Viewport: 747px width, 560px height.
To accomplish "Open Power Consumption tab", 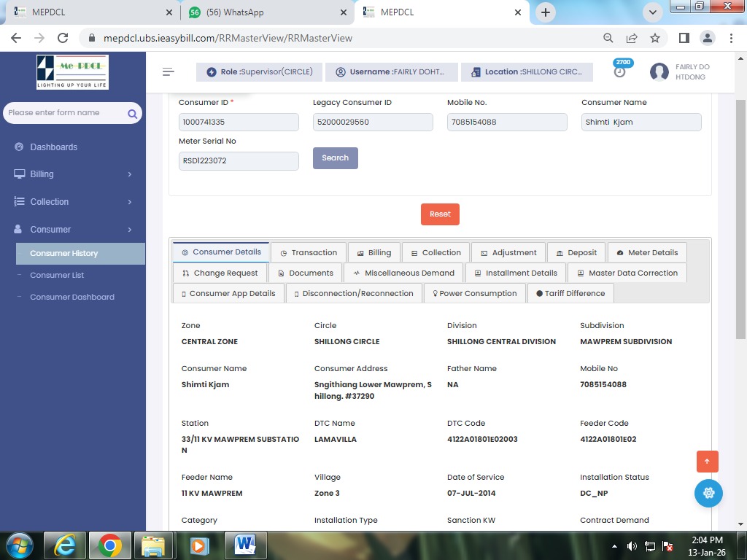I will [474, 293].
